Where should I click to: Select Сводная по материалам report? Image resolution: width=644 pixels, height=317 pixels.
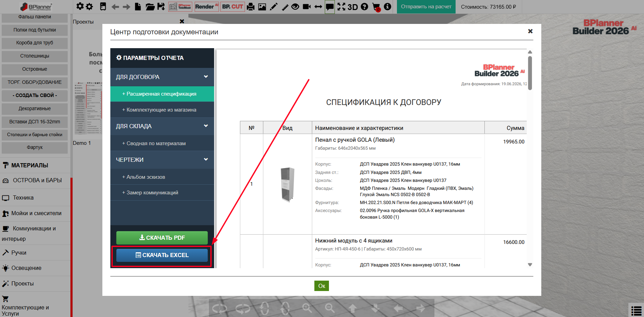coord(162,143)
